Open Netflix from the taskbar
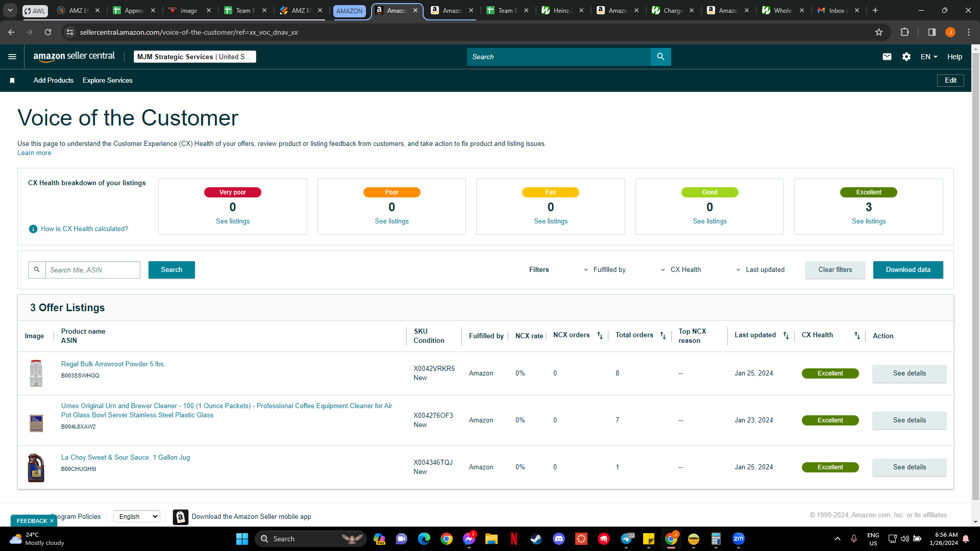980x551 pixels. click(x=514, y=539)
